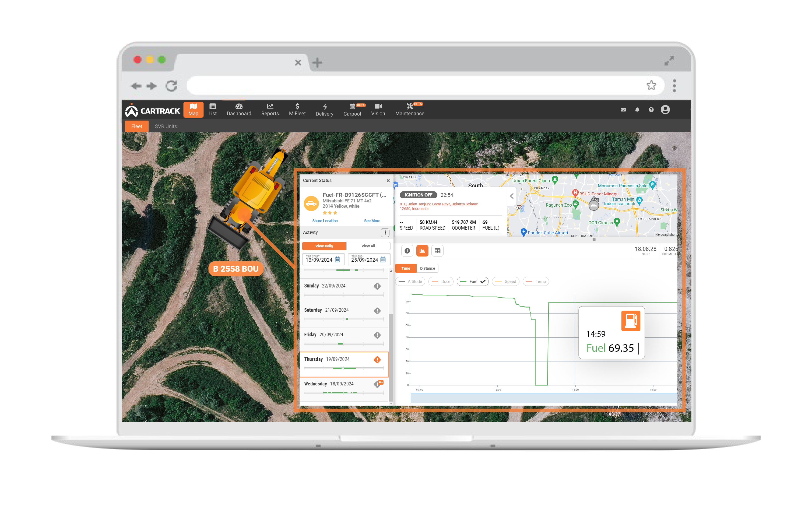Click the browser back arrow
Screen dimensions: 812x520
tap(136, 86)
